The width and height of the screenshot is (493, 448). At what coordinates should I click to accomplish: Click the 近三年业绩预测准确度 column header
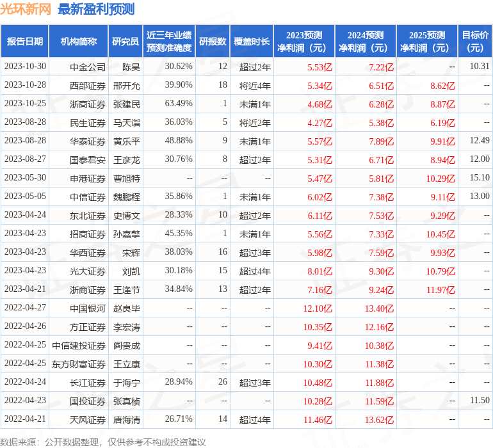click(169, 41)
